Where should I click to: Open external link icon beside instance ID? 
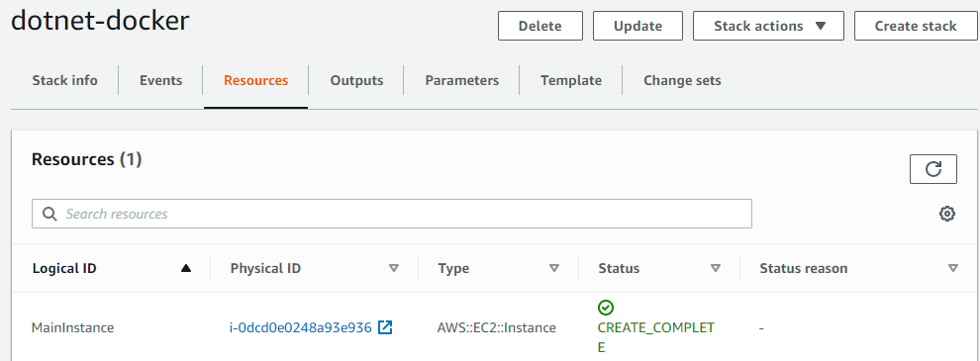click(385, 327)
